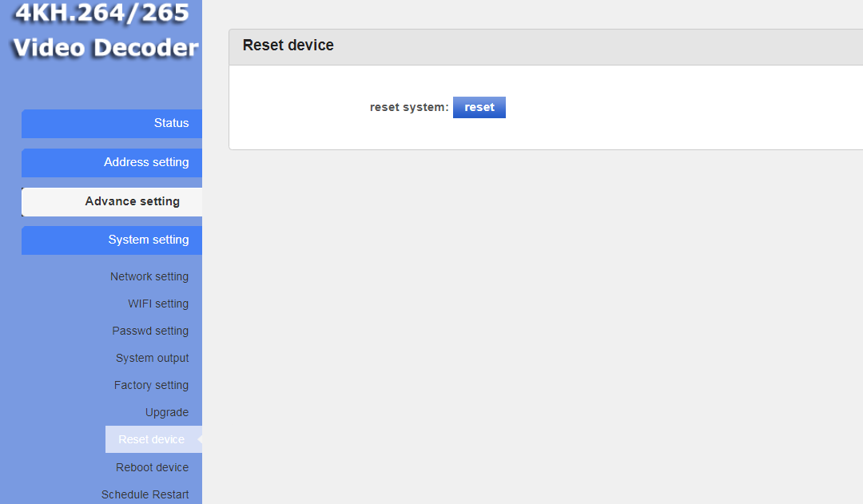Go to Network setting page

tap(149, 276)
